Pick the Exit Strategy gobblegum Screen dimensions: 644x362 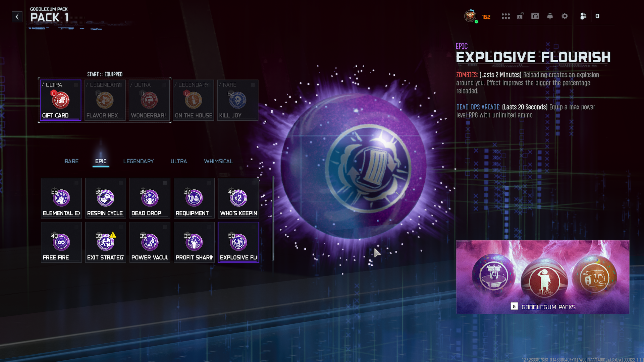(106, 242)
